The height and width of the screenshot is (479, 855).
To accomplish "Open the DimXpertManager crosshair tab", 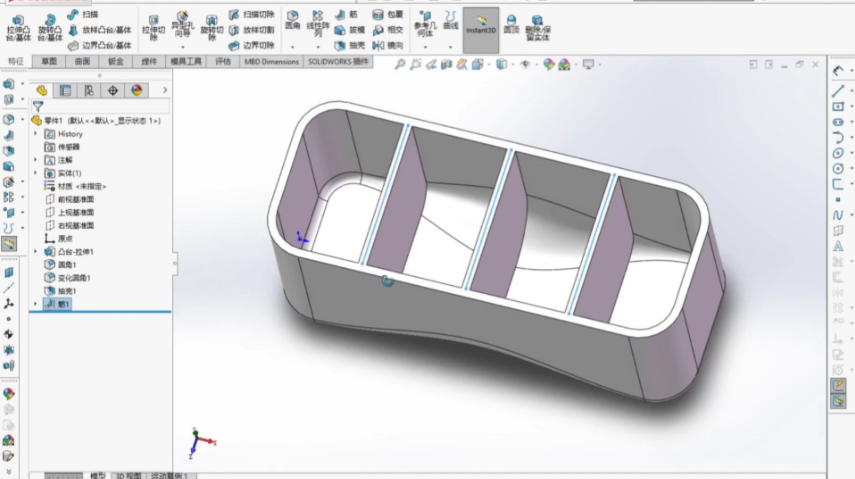I will click(113, 91).
